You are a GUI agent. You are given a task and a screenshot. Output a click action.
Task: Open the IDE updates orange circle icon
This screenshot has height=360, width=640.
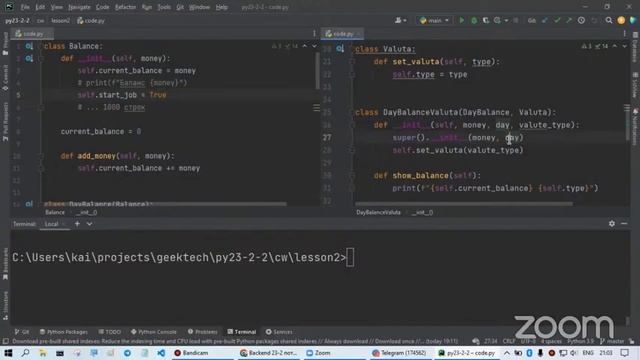621,20
